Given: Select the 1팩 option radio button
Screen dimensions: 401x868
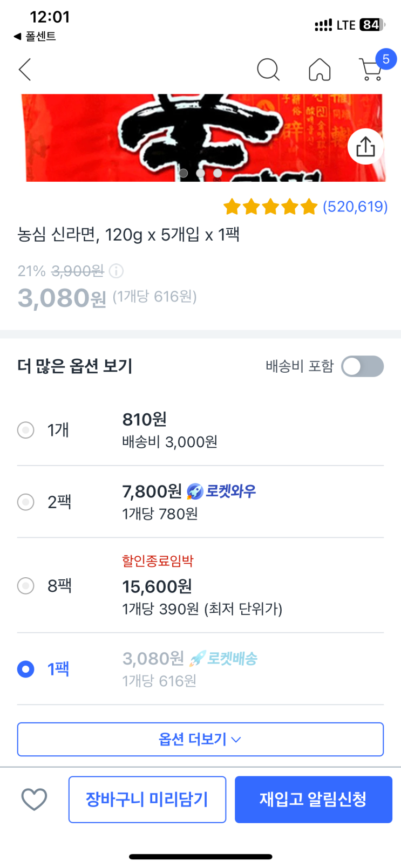Looking at the screenshot, I should (x=26, y=669).
